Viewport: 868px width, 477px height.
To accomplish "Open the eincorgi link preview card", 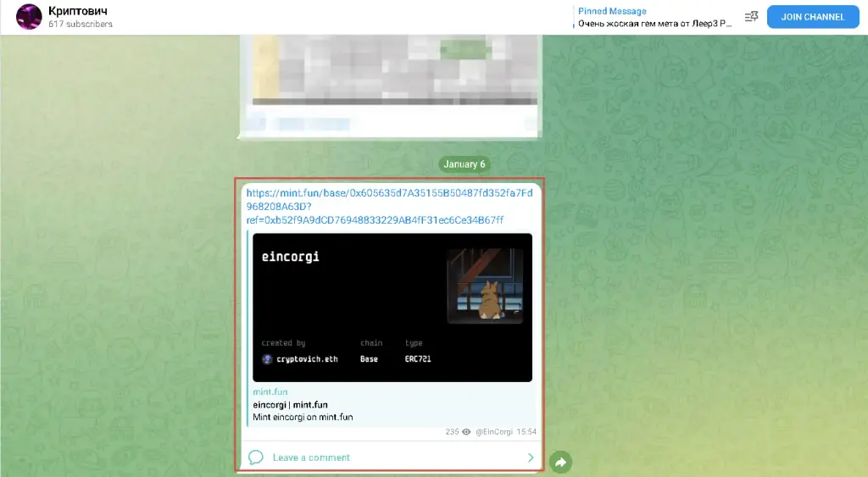I will tap(392, 308).
